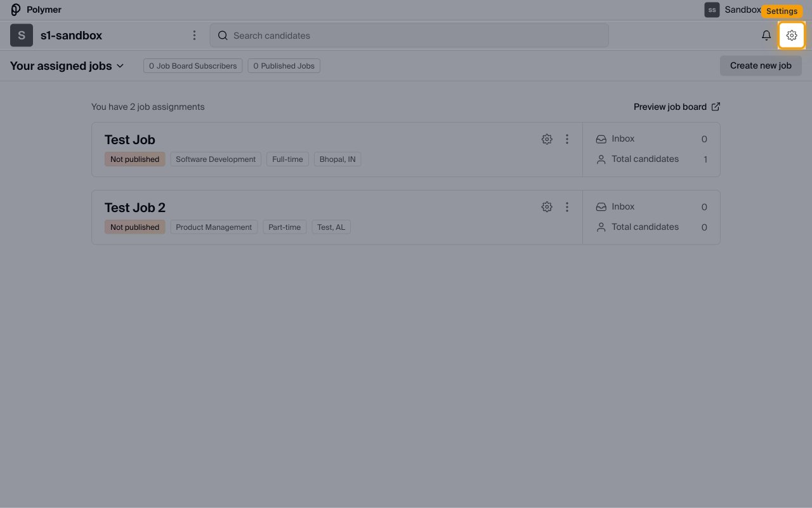Click the s1-sandbox S avatar
This screenshot has height=508, width=812.
click(22, 36)
